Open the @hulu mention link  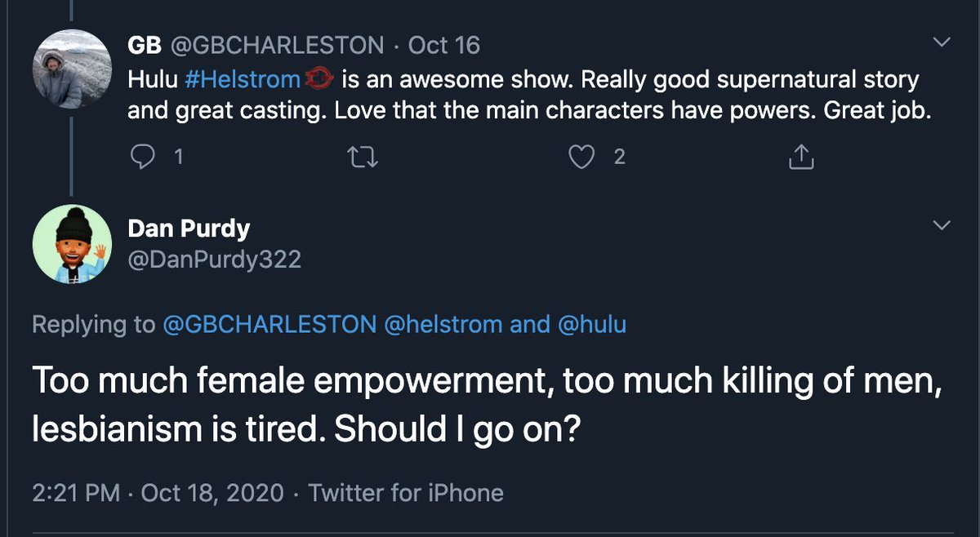(592, 325)
